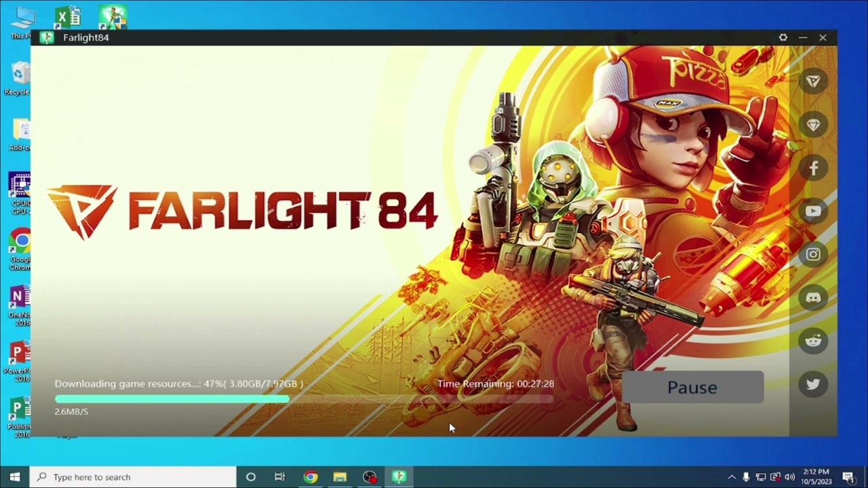Select the CPUID CPU-Z desktop shortcut
868x488 pixels.
(x=20, y=194)
